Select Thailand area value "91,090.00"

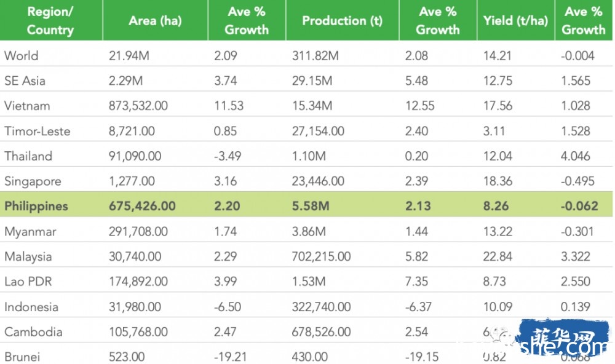(x=135, y=156)
